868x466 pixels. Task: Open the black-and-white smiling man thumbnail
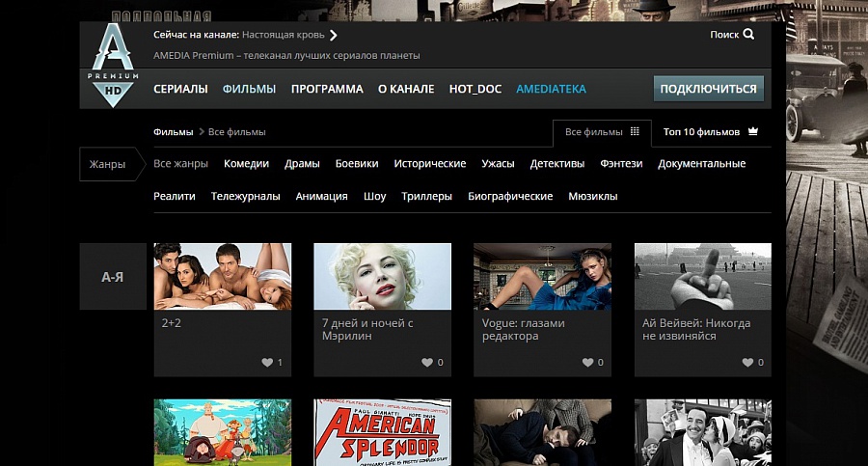[x=703, y=433]
